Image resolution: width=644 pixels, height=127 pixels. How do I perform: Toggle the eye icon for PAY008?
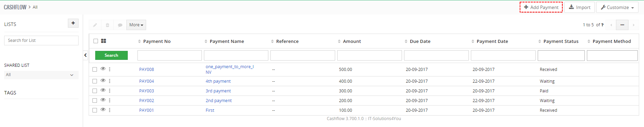point(103,69)
